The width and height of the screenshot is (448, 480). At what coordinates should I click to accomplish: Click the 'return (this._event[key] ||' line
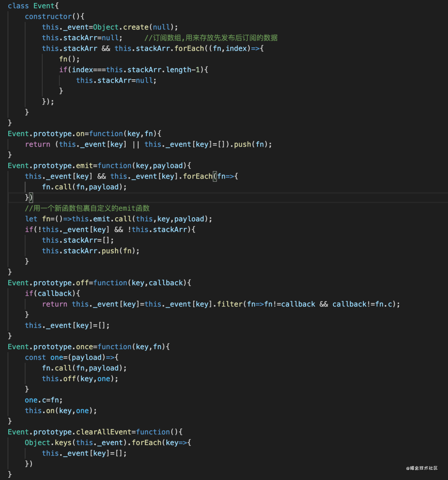(x=149, y=144)
